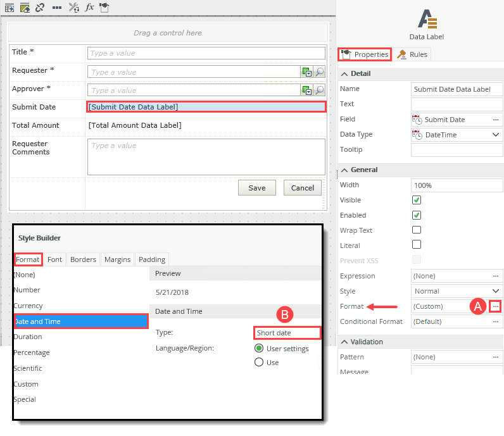The width and height of the screenshot is (504, 436).
Task: Click the broken link unbind toolbar icon
Action: click(40, 8)
